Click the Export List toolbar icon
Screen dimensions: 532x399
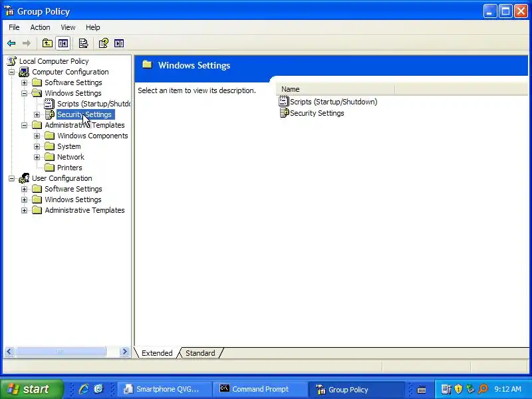(83, 43)
